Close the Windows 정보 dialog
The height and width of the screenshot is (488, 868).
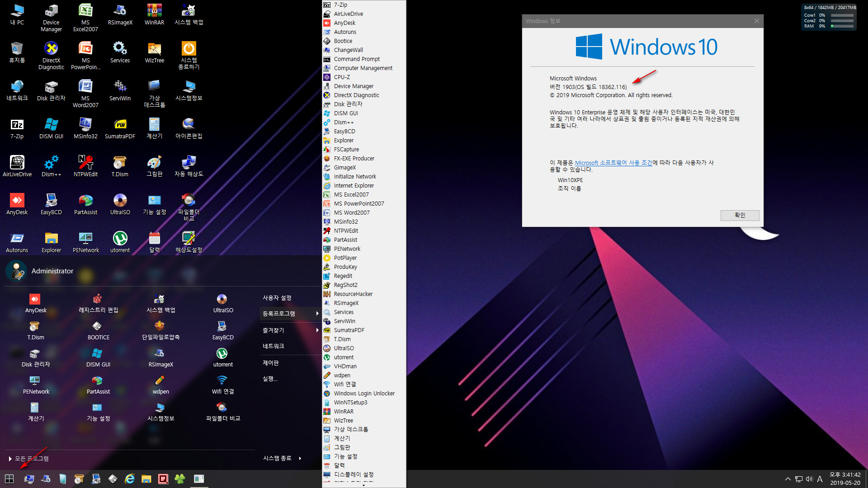757,21
